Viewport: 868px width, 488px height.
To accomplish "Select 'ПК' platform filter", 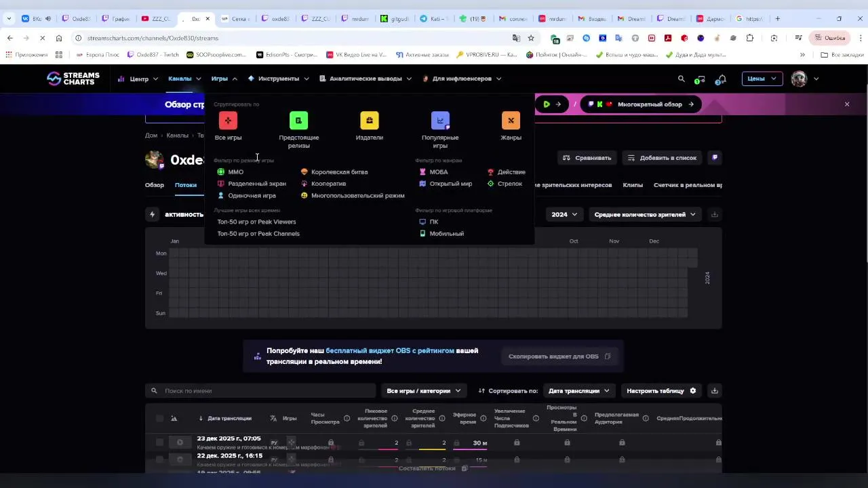I will [429, 222].
